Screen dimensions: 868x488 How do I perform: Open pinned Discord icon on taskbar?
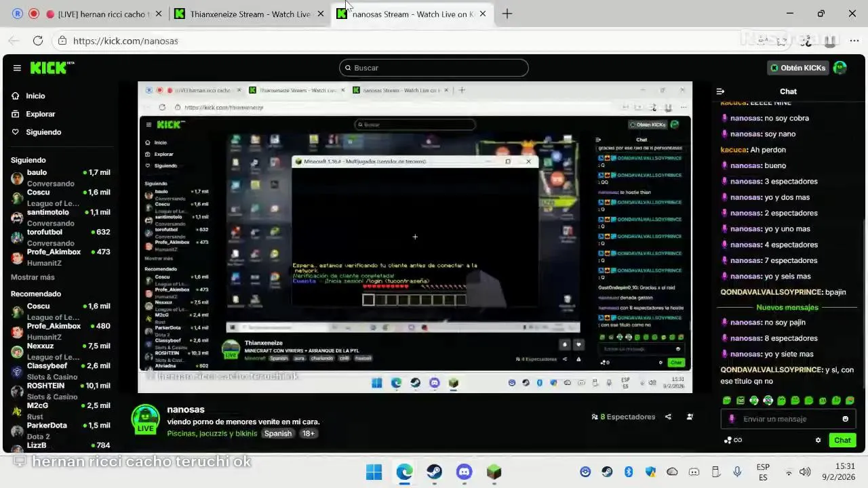click(464, 472)
